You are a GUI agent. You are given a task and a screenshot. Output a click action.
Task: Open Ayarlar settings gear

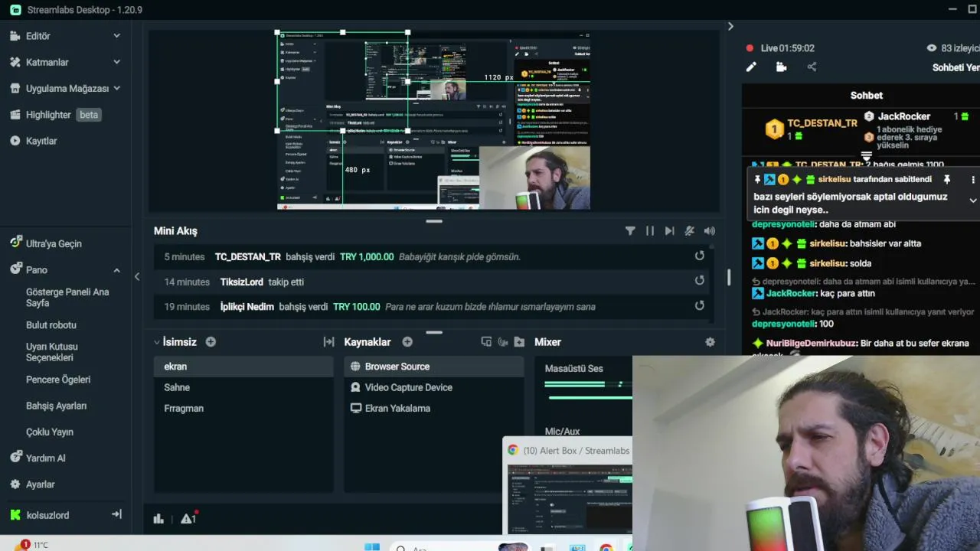coord(15,484)
